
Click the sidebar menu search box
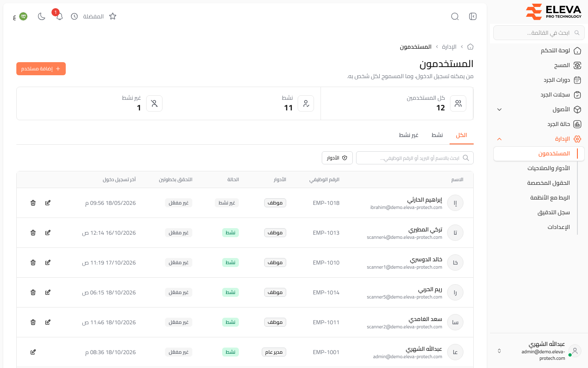click(539, 33)
